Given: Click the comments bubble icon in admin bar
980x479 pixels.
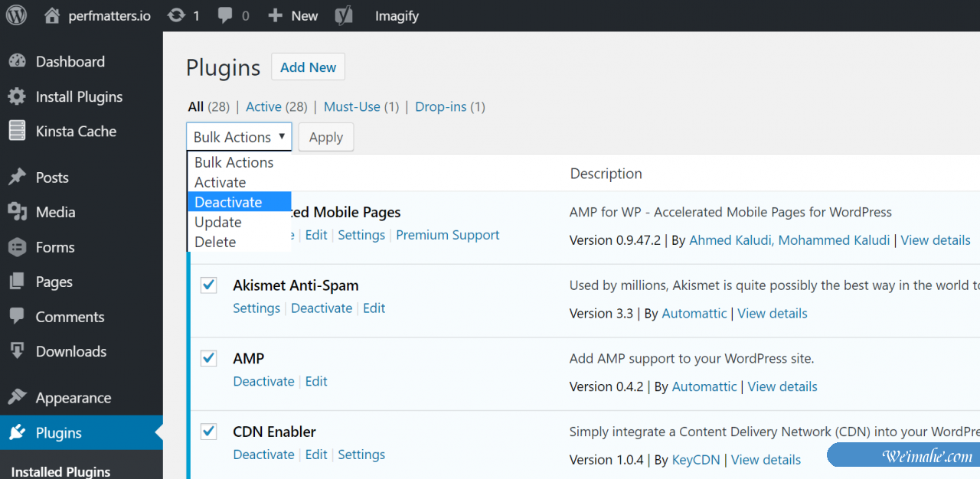Looking at the screenshot, I should tap(225, 15).
